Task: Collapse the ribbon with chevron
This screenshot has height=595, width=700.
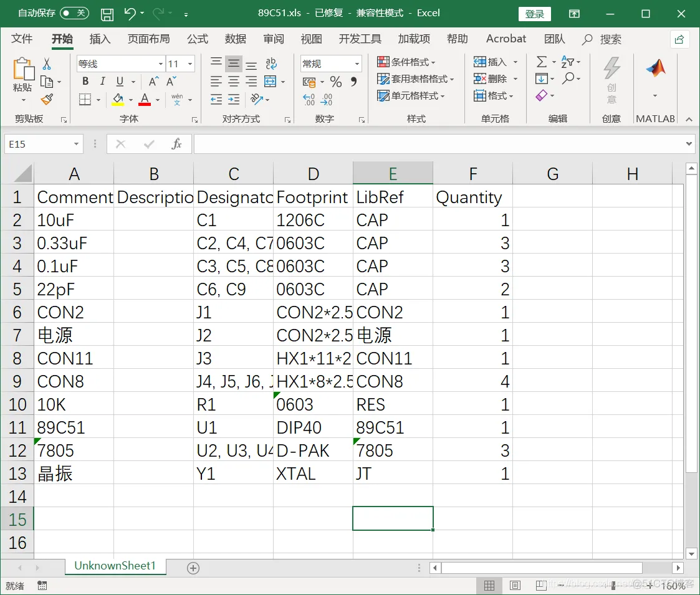Action: pos(689,119)
